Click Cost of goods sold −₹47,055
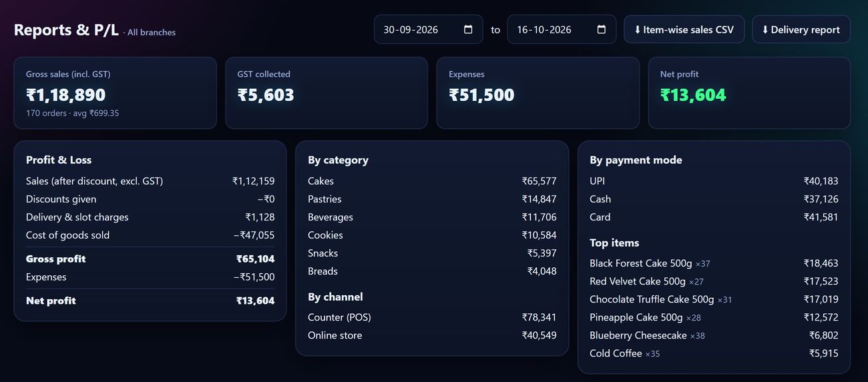 (254, 235)
